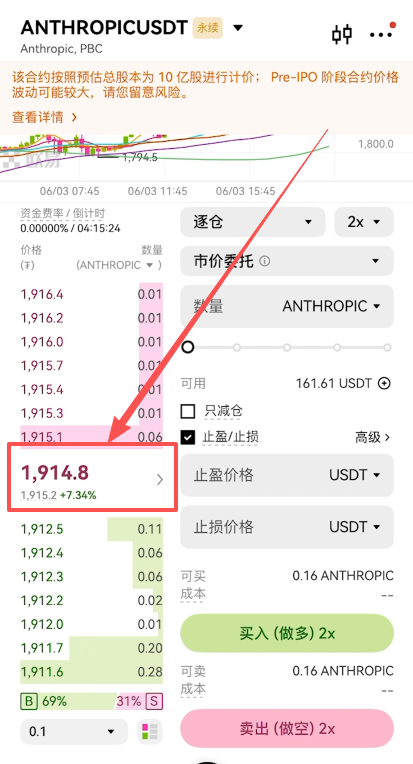Change the order book ANTHROPIC unit dropdown
The width and height of the screenshot is (413, 764).
click(118, 265)
